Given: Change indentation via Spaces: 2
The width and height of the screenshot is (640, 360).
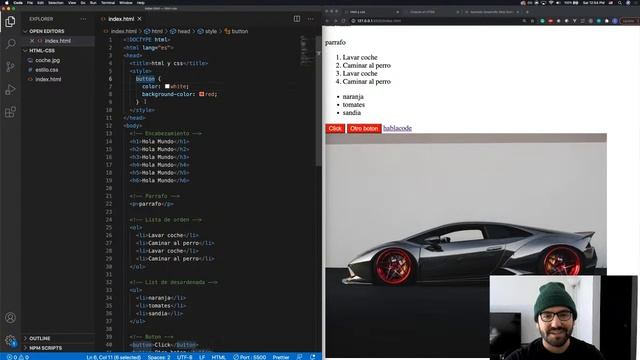Looking at the screenshot, I should pyautogui.click(x=159, y=357).
